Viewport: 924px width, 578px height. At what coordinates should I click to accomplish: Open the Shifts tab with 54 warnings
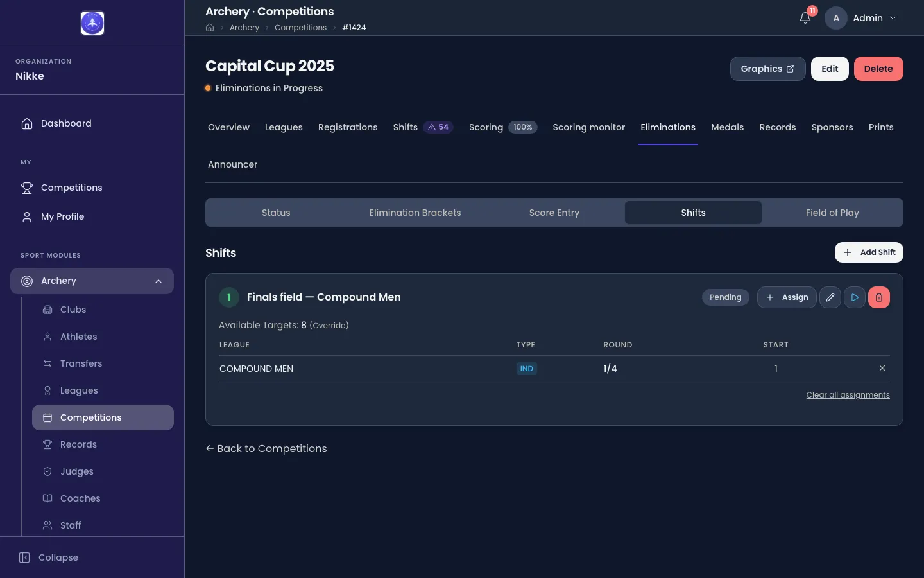pos(424,127)
